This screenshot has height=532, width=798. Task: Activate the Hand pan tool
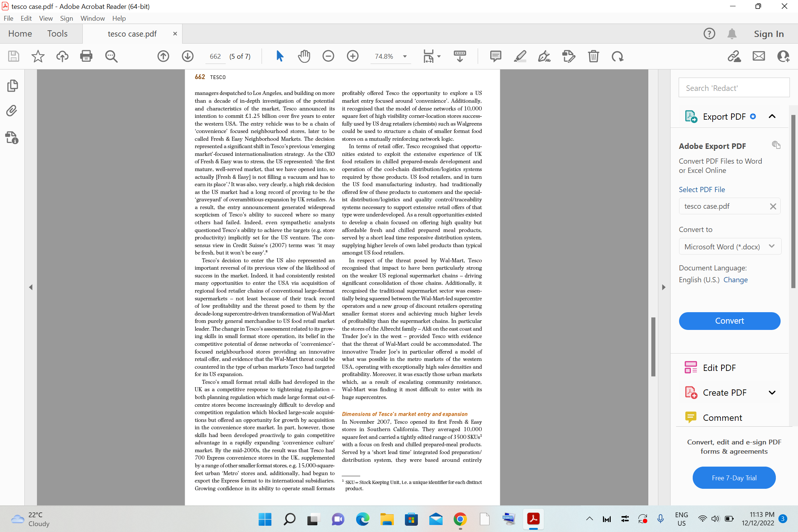click(x=304, y=56)
